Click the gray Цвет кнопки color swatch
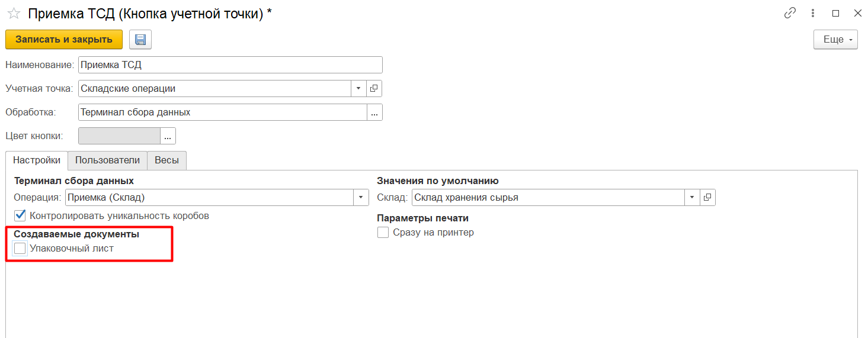 (119, 136)
